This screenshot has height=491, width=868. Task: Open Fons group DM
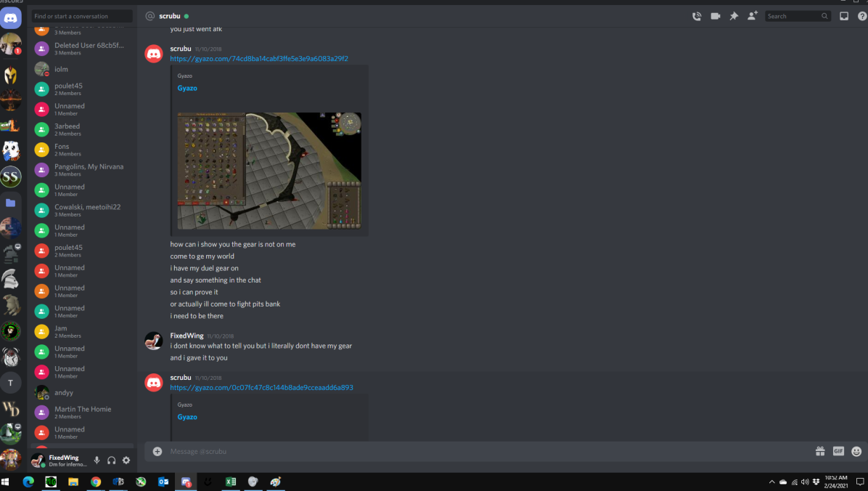82,150
